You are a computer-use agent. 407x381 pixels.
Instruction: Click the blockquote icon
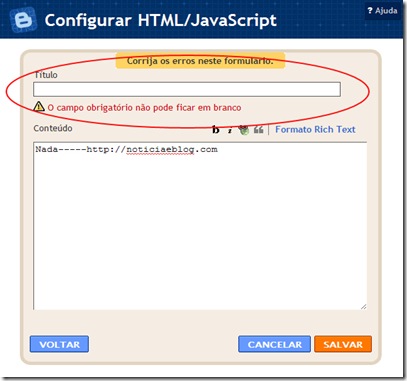258,129
